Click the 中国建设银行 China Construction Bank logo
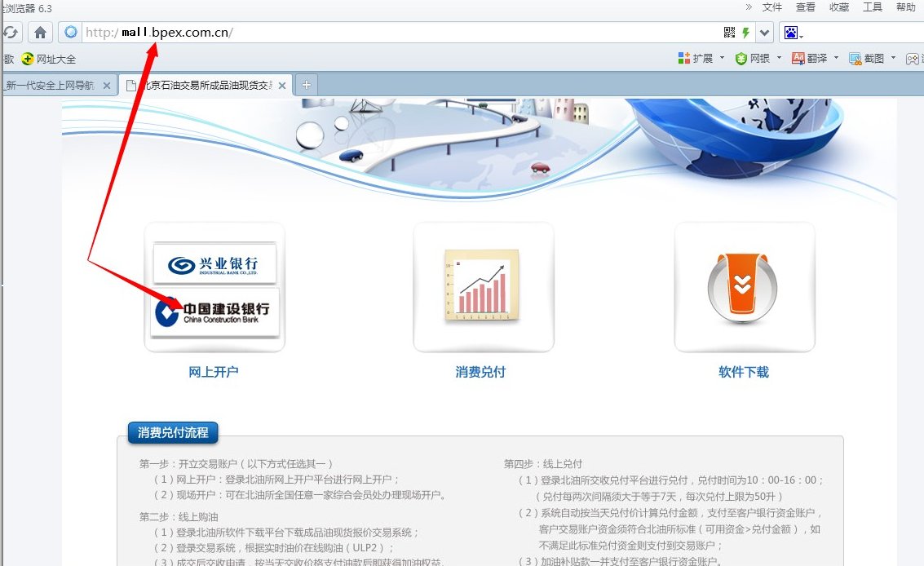 pyautogui.click(x=214, y=312)
